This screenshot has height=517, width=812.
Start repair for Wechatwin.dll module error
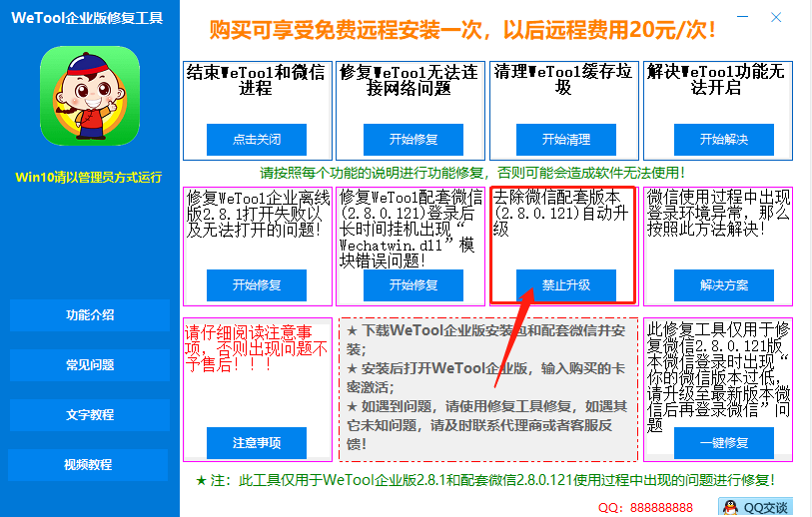click(x=413, y=285)
